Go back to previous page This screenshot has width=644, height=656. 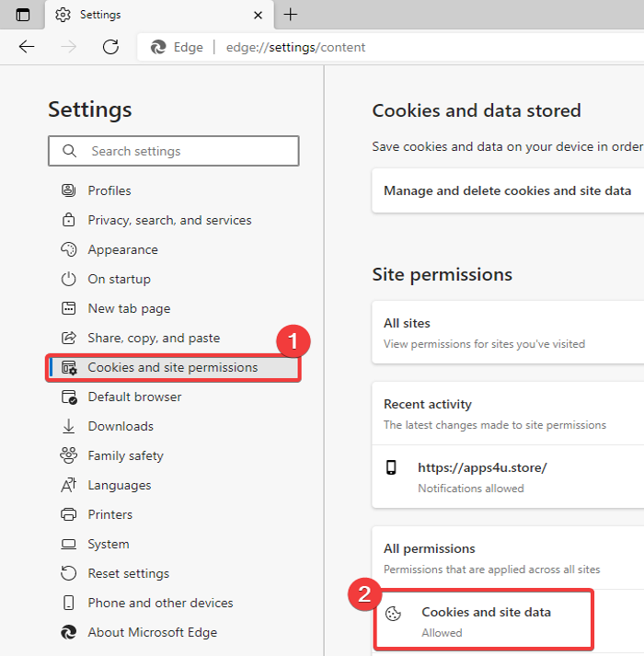point(27,47)
